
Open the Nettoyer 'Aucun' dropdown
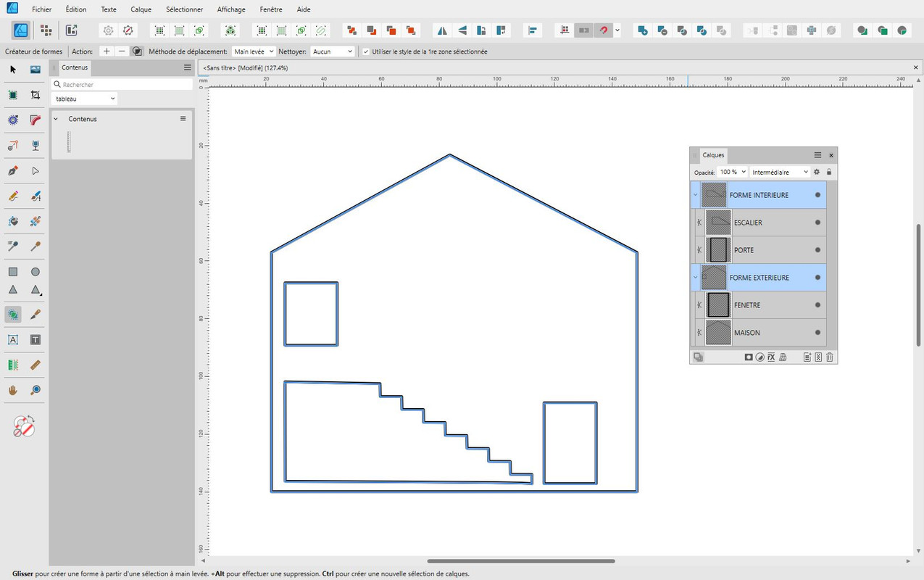[333, 51]
